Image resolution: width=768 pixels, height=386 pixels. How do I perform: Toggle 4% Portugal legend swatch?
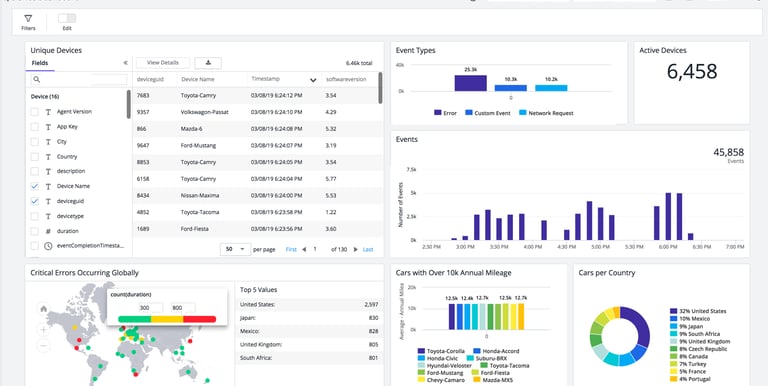[x=673, y=379]
